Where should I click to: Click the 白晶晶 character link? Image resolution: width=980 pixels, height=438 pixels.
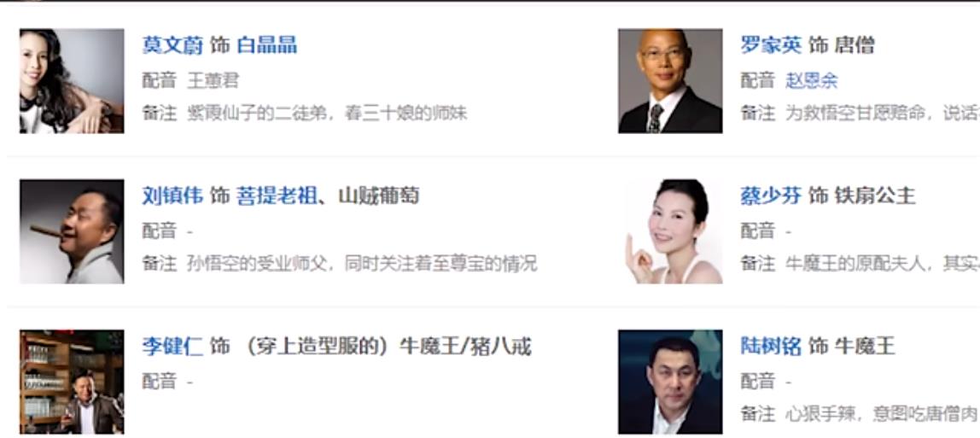pos(267,45)
